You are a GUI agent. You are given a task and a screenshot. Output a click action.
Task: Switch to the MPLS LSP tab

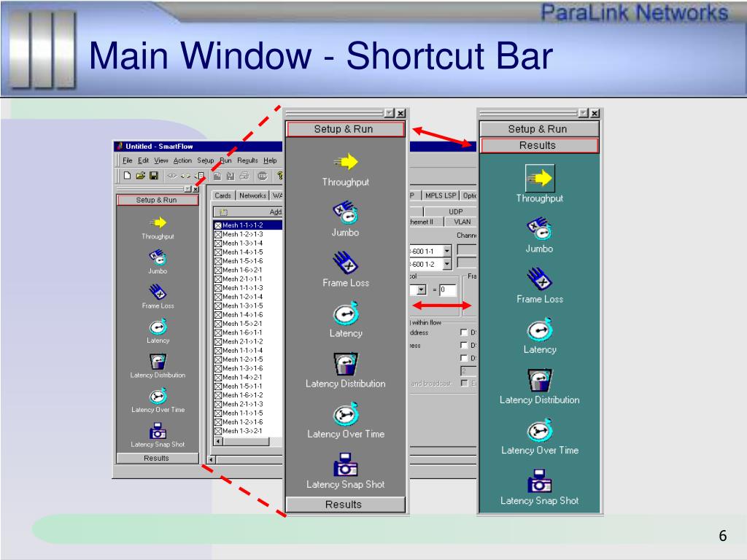[440, 195]
